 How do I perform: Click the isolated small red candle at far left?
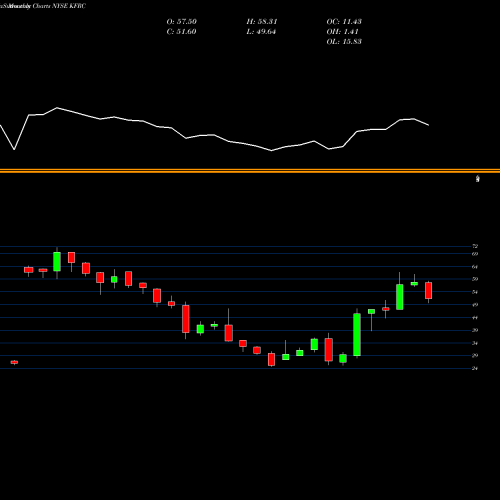14,362
